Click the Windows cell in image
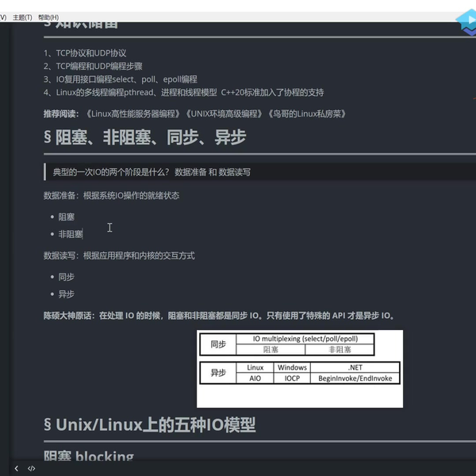Viewport: 476px width, 476px height. (292, 367)
